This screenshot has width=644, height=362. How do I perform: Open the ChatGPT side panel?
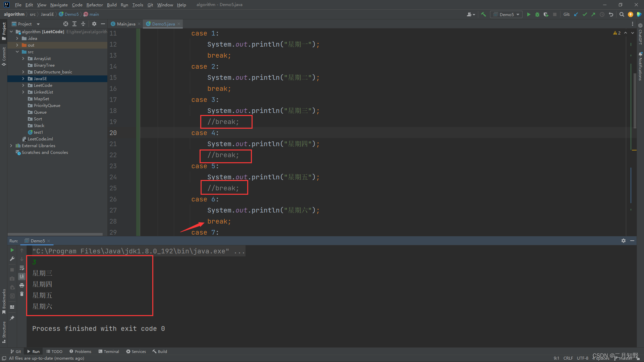coord(640,34)
